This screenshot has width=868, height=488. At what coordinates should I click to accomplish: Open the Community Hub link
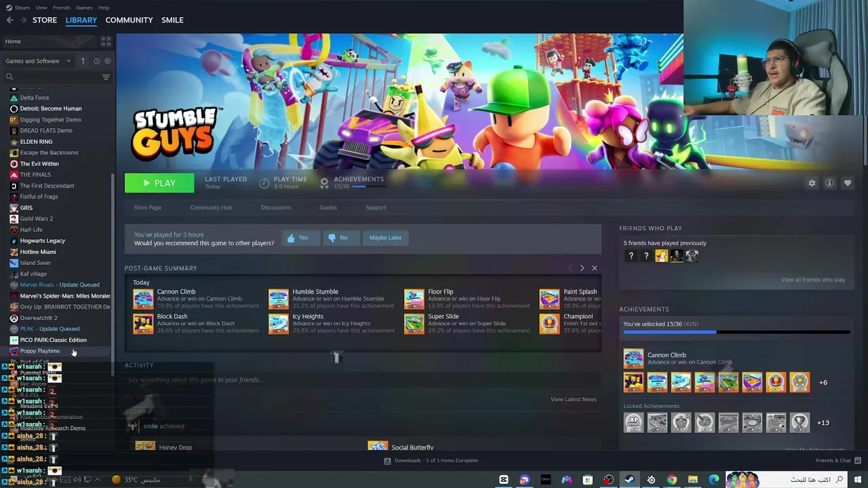point(211,207)
